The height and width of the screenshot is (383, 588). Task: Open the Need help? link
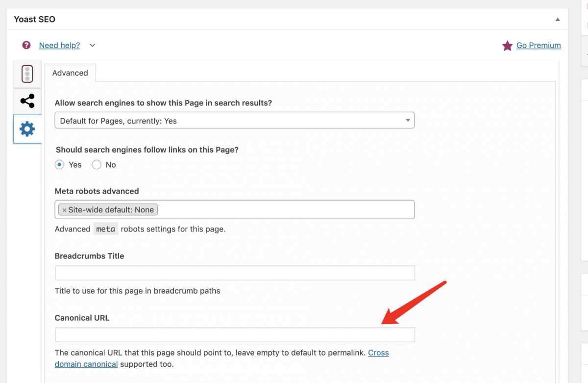click(x=59, y=45)
